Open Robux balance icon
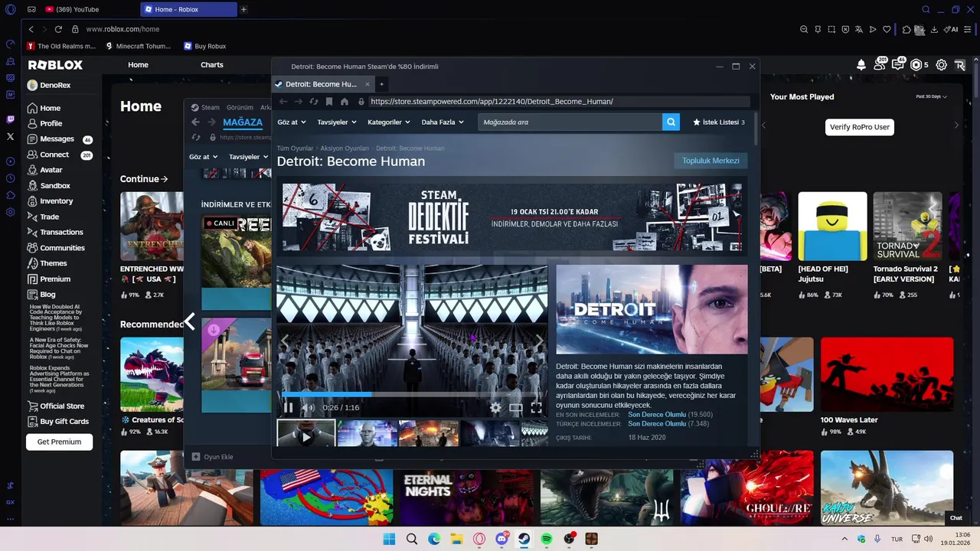This screenshot has width=980, height=551. (916, 65)
